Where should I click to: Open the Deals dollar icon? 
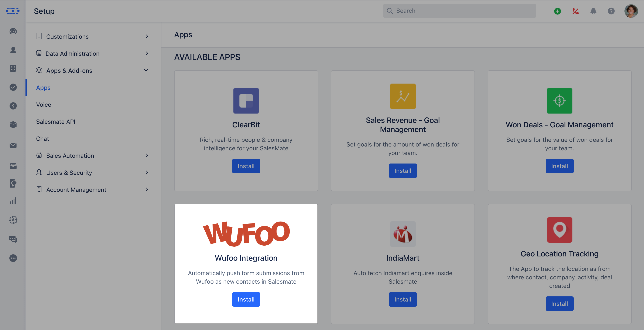(x=13, y=106)
